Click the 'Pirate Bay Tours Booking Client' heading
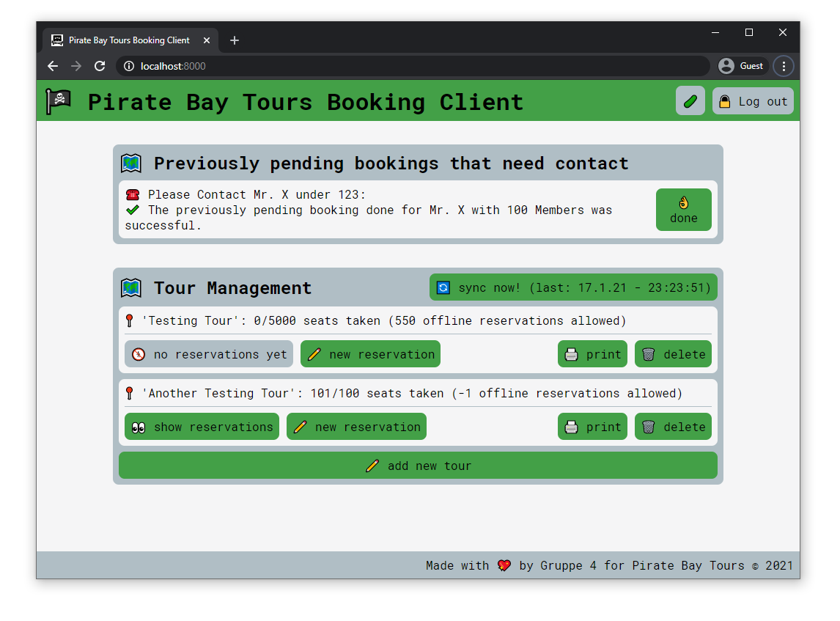This screenshot has height=621, width=840. pos(306,102)
